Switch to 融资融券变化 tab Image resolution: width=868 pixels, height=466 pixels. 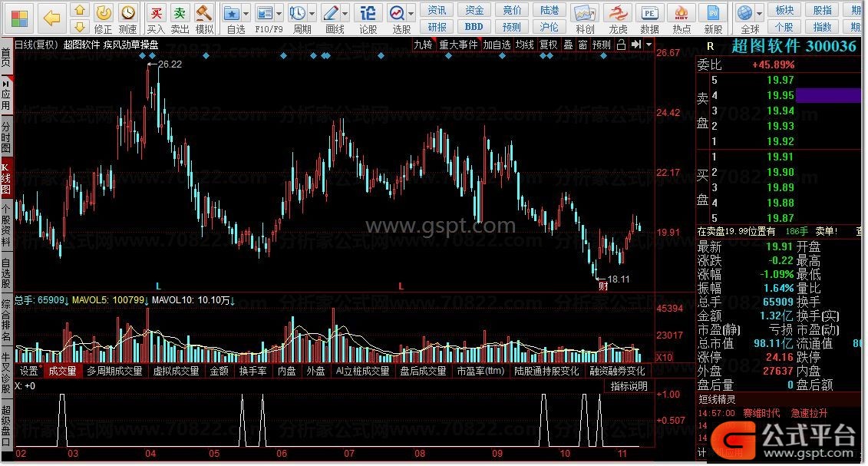click(617, 371)
